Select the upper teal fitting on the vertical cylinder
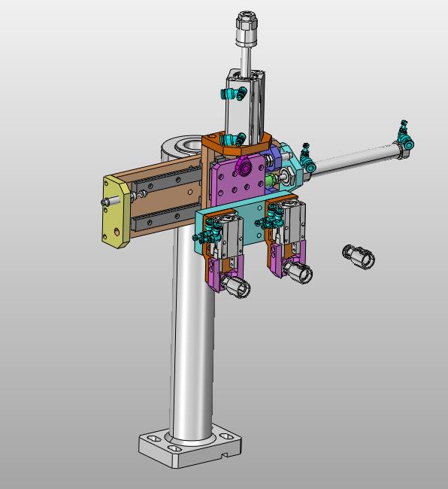 pyautogui.click(x=234, y=93)
